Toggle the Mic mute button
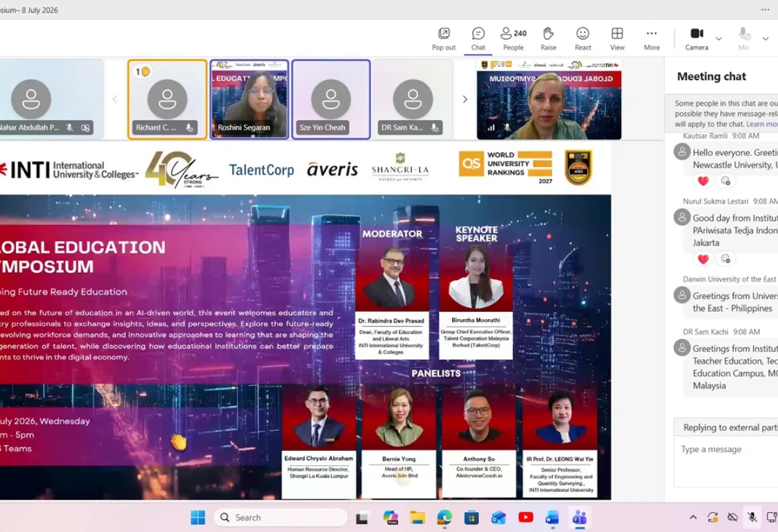This screenshot has height=532, width=778. tap(744, 39)
